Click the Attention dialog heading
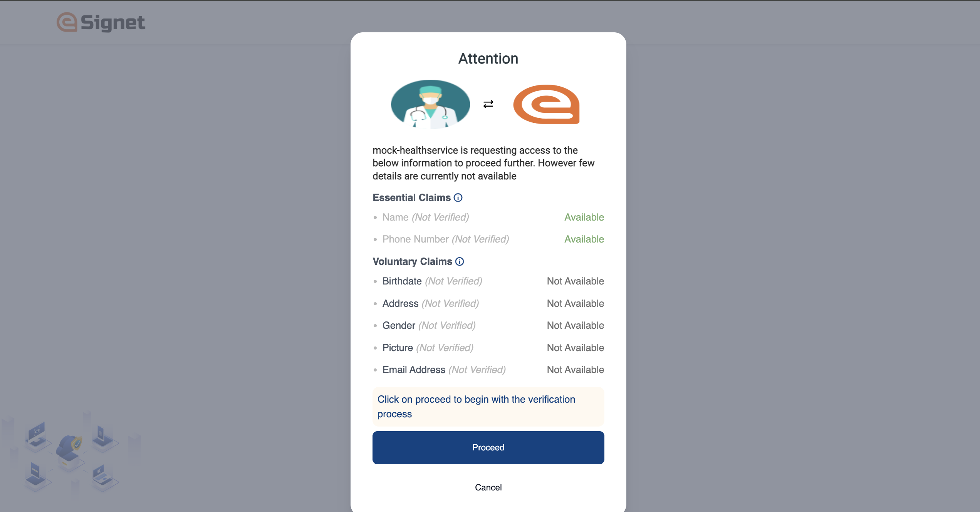 click(x=488, y=59)
